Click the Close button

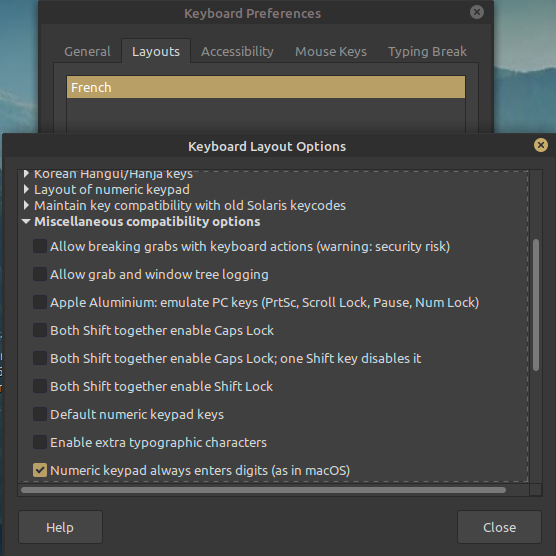click(x=499, y=527)
